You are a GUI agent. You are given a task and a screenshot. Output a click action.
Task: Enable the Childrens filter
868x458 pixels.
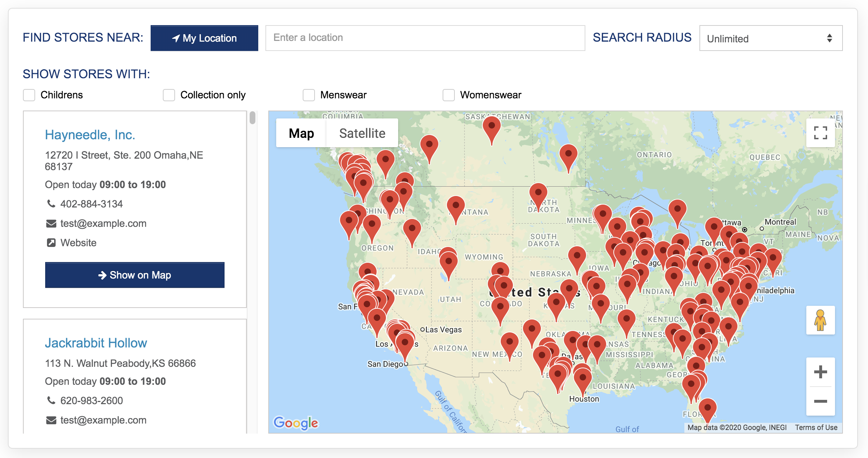pyautogui.click(x=29, y=95)
